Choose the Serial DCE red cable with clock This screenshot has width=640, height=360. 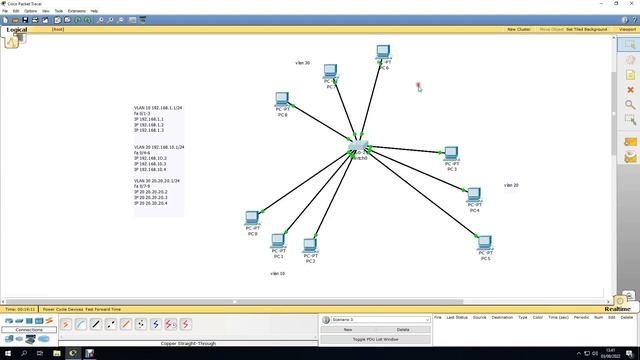171,324
